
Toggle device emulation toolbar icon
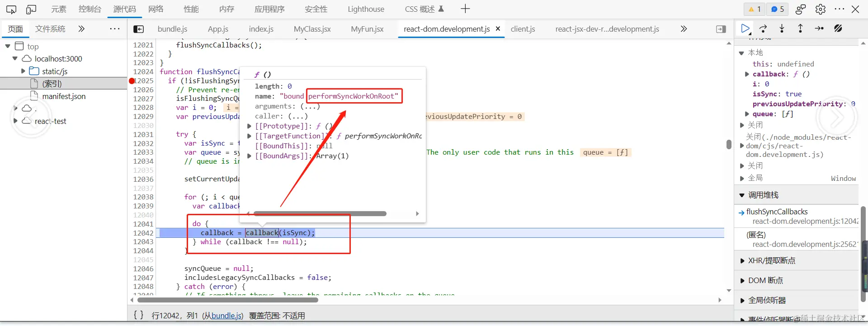(31, 9)
